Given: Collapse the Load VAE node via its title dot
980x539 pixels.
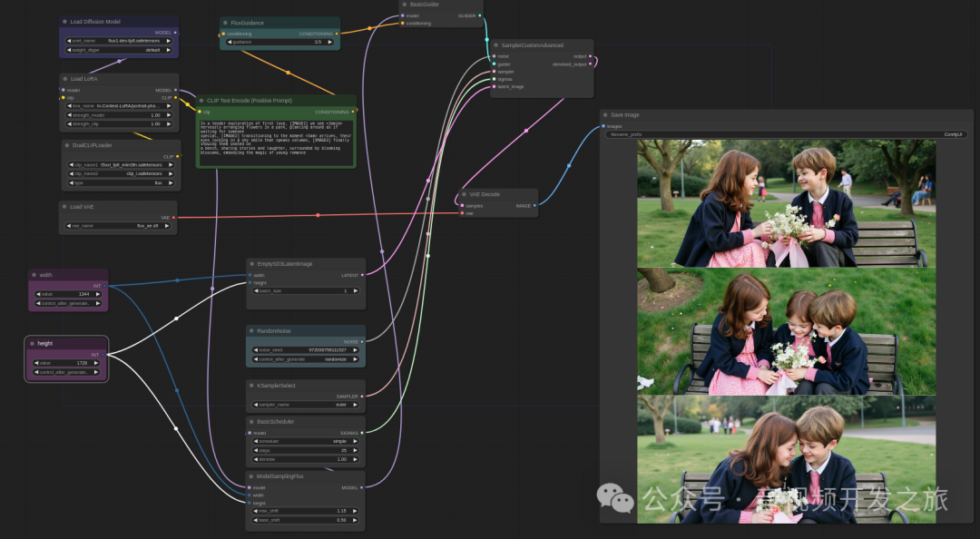Looking at the screenshot, I should pos(64,206).
